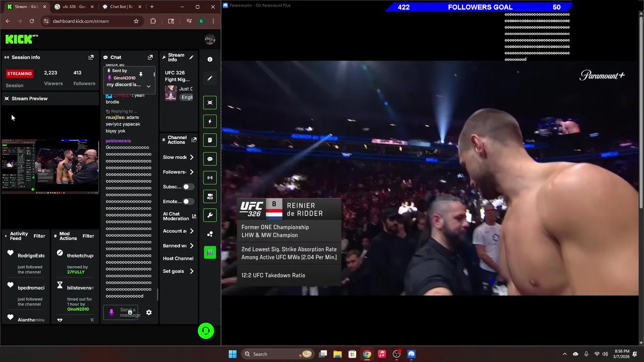Click the Kick logo
644x362 pixels.
click(x=22, y=39)
